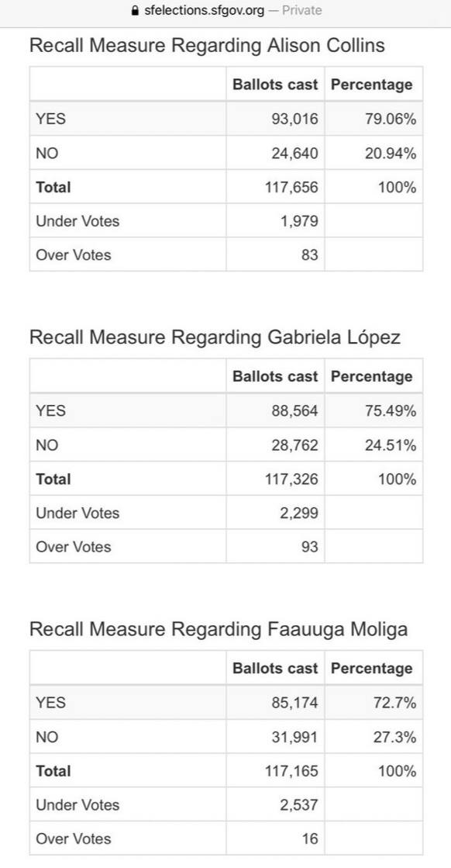The image size is (451, 868).
Task: Click the 88,564 YES ballots cell
Action: [275, 410]
